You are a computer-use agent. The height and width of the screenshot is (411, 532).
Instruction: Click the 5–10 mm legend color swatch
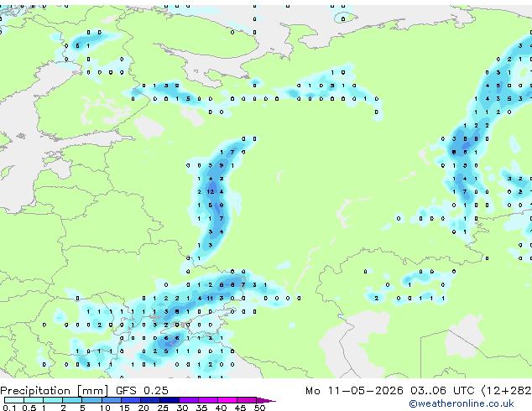point(91,400)
